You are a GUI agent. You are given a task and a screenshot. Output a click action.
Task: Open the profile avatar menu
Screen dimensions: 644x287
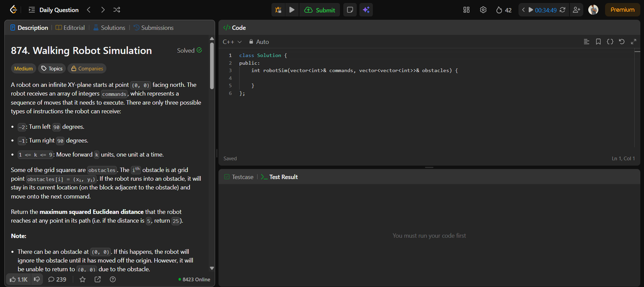click(x=593, y=10)
